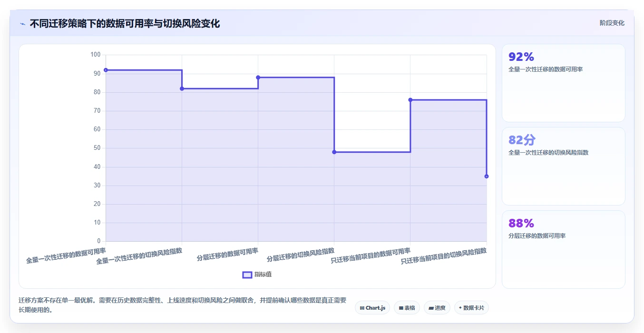Viewport: 644px width, 333px height.
Task: Toggle the 指标值 legend color box
Action: coord(247,274)
